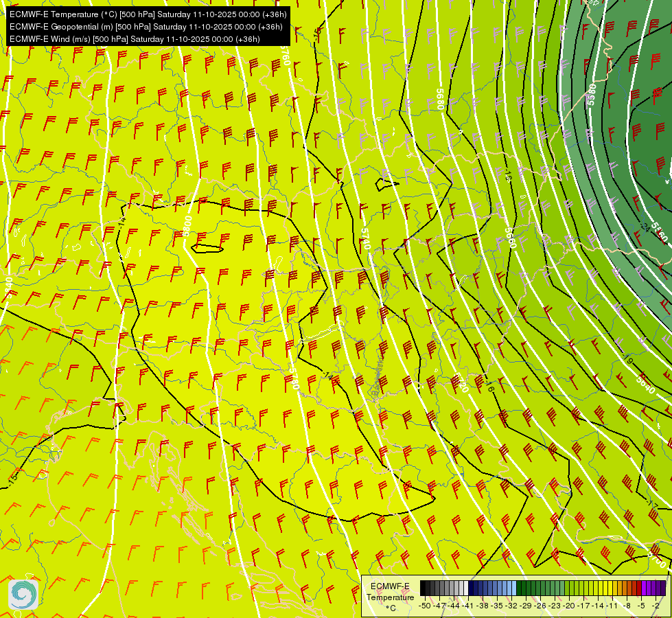Click the -14 label on temperature legend
Viewport: 672px width, 618px height.
(598, 606)
